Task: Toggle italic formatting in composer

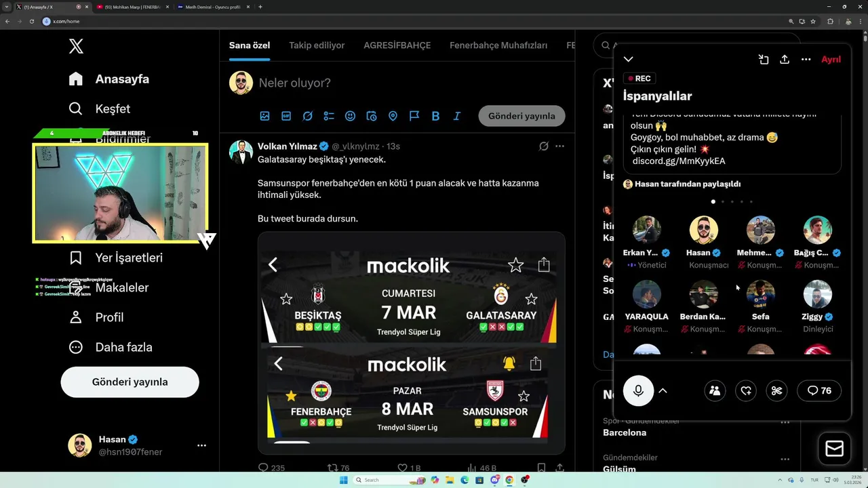Action: (457, 116)
